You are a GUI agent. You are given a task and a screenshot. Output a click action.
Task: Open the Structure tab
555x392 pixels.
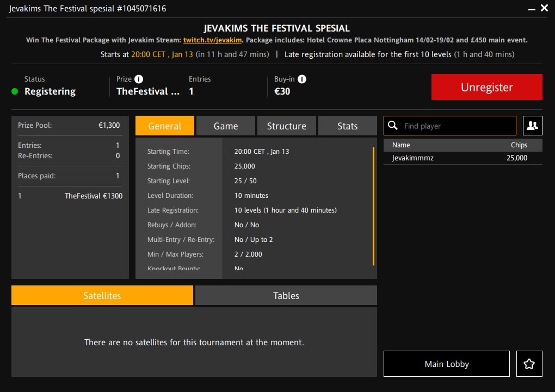pos(286,126)
